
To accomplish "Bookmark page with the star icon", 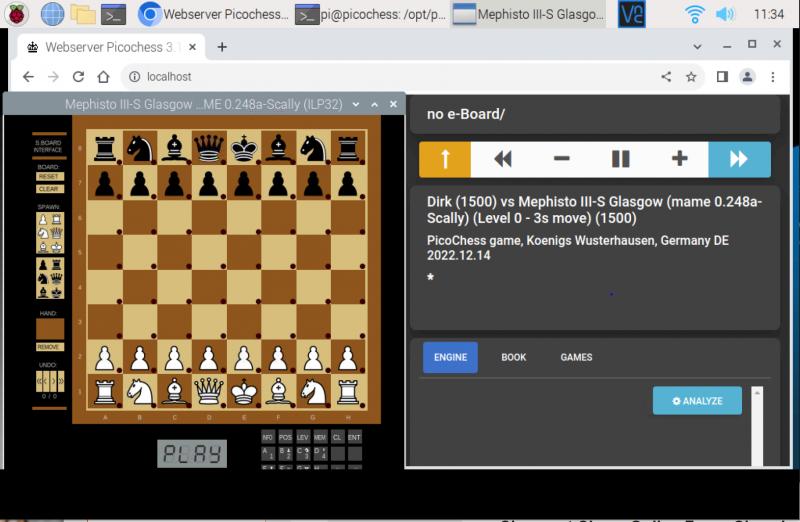I will pyautogui.click(x=691, y=77).
